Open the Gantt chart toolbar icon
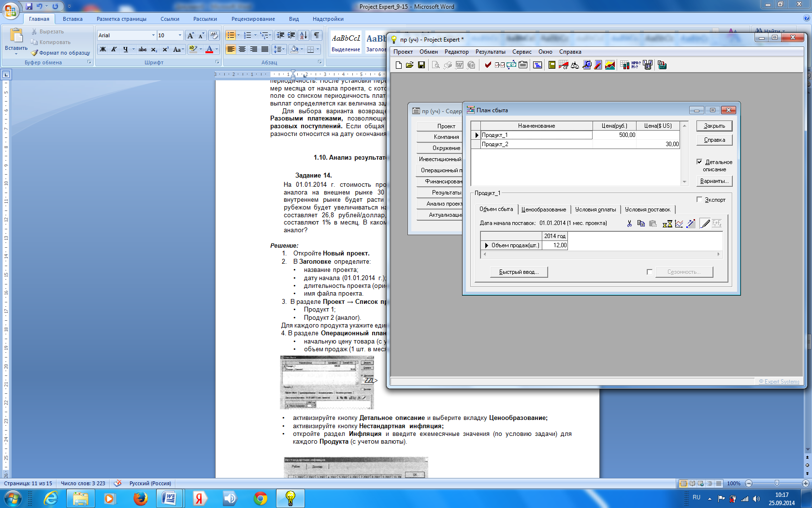Viewport: 812px width, 508px height. click(x=537, y=65)
